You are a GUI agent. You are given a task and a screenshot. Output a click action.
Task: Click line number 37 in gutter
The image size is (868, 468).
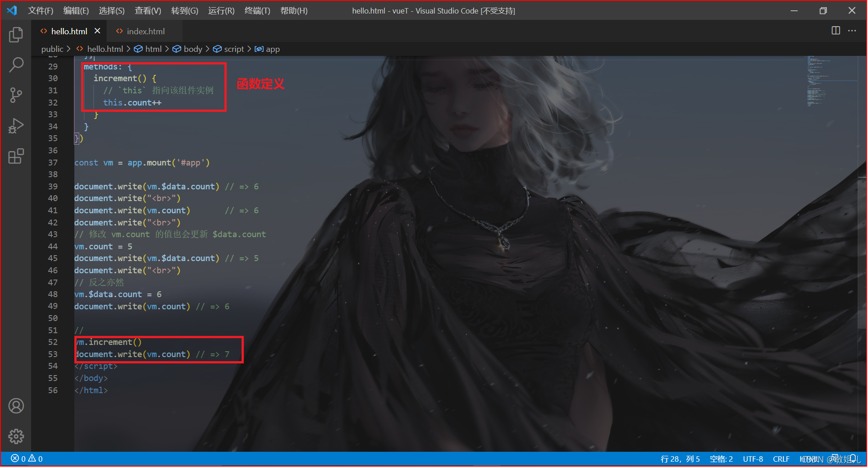coord(53,162)
